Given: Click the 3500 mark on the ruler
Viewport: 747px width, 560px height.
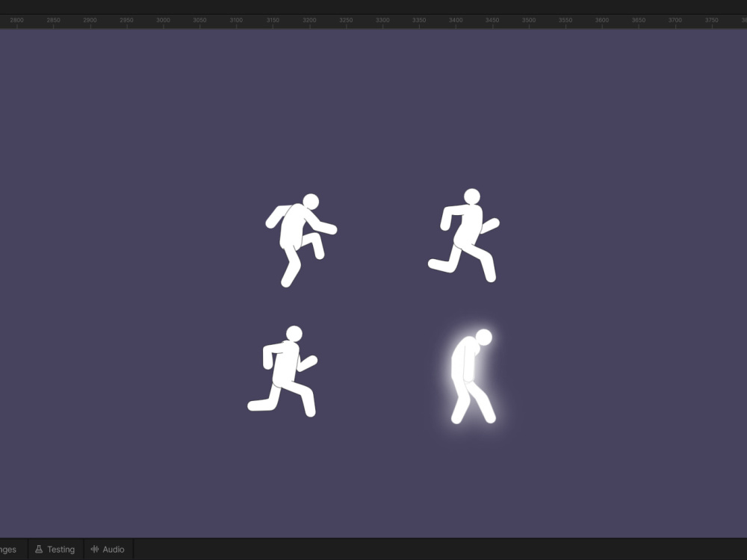Looking at the screenshot, I should point(529,20).
